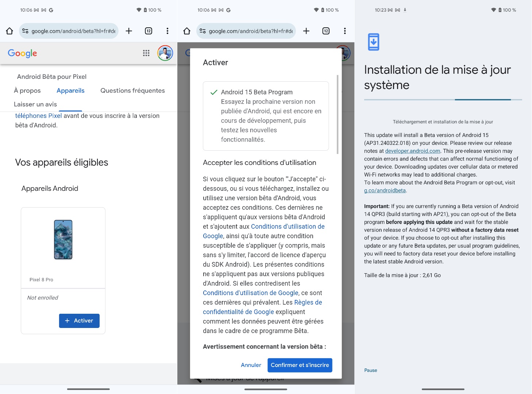The width and height of the screenshot is (532, 394).
Task: Click Confirmer et s'inscrire button
Action: (x=300, y=365)
